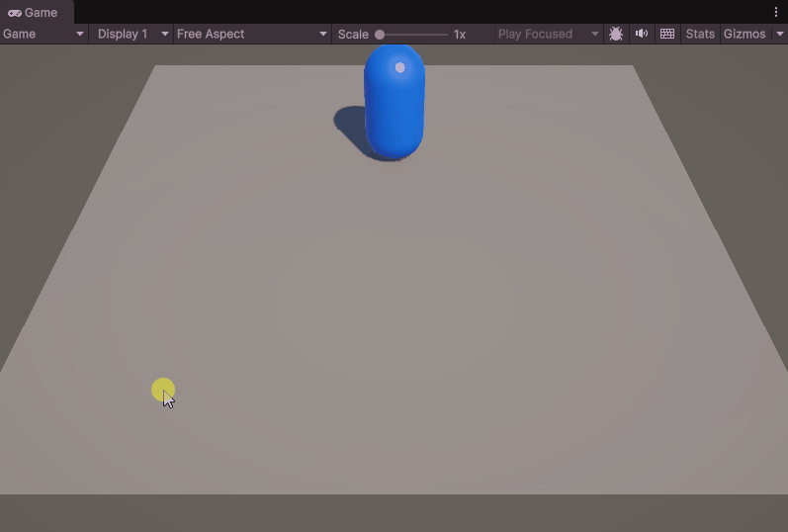Click the blue capsule player object
This screenshot has width=788, height=532.
[x=394, y=102]
